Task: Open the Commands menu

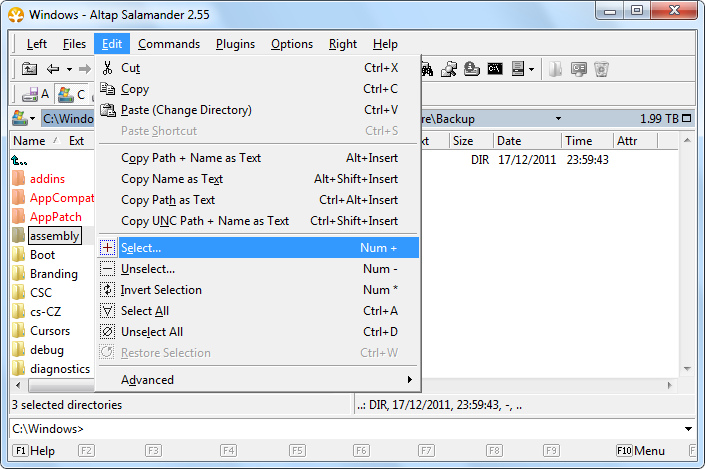Action: click(x=169, y=44)
